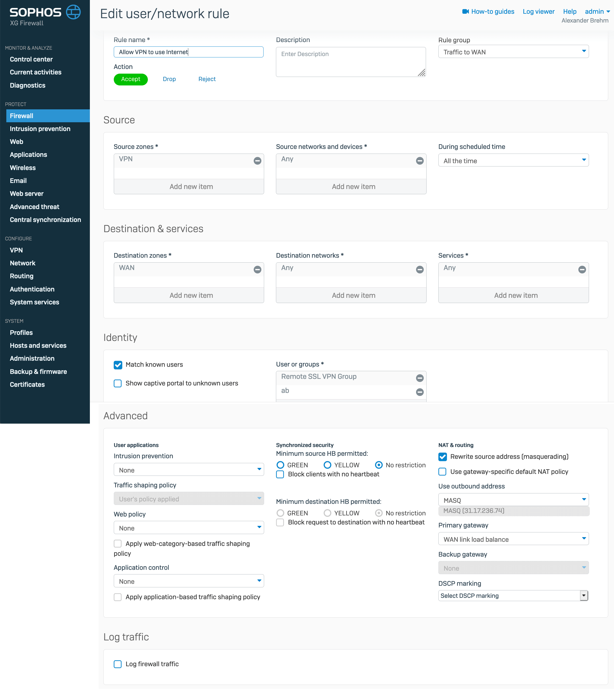Remove Any from Source networks and devices

point(419,161)
